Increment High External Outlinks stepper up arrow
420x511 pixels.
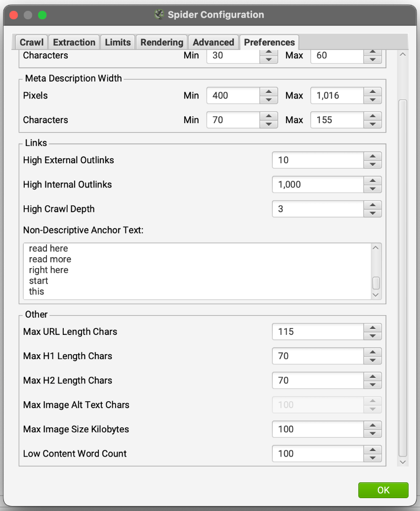coord(373,156)
